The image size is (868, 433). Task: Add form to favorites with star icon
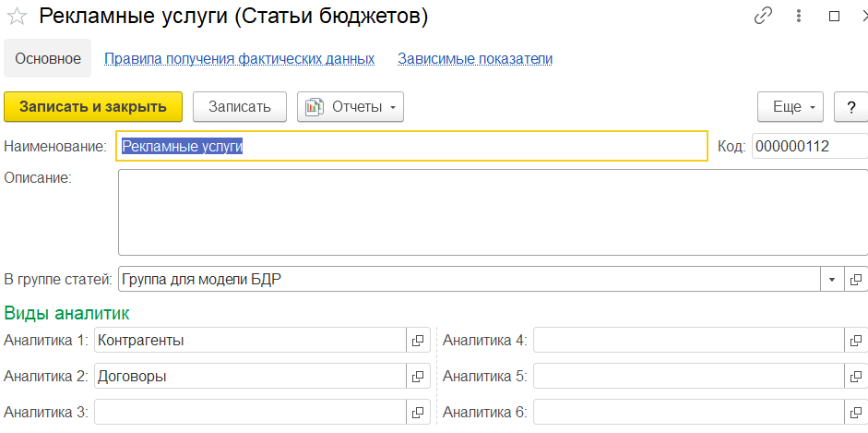click(x=17, y=17)
